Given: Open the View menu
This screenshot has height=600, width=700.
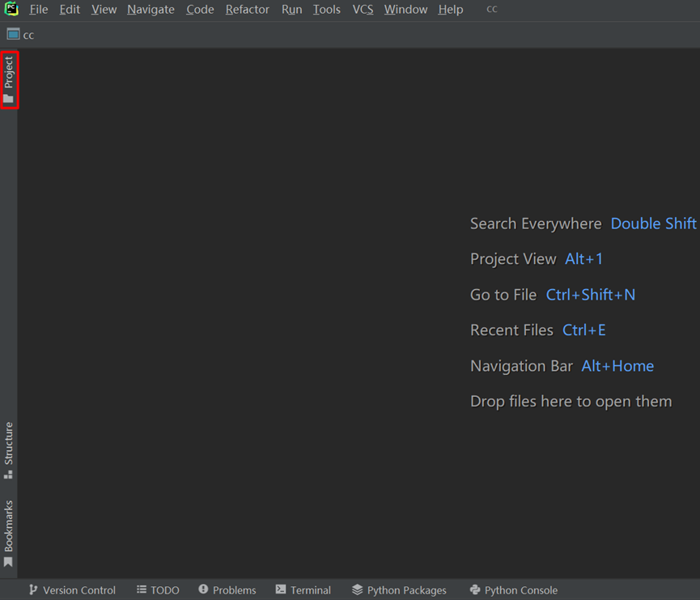Looking at the screenshot, I should click(x=104, y=10).
